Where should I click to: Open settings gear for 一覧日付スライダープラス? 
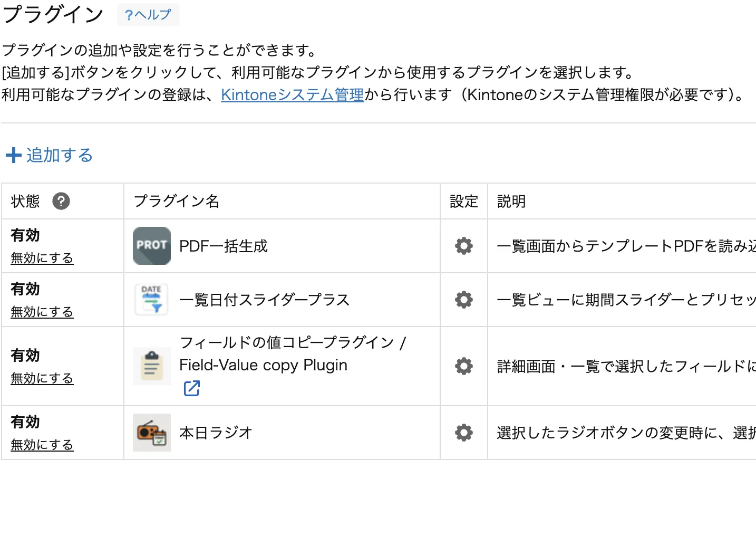click(463, 299)
